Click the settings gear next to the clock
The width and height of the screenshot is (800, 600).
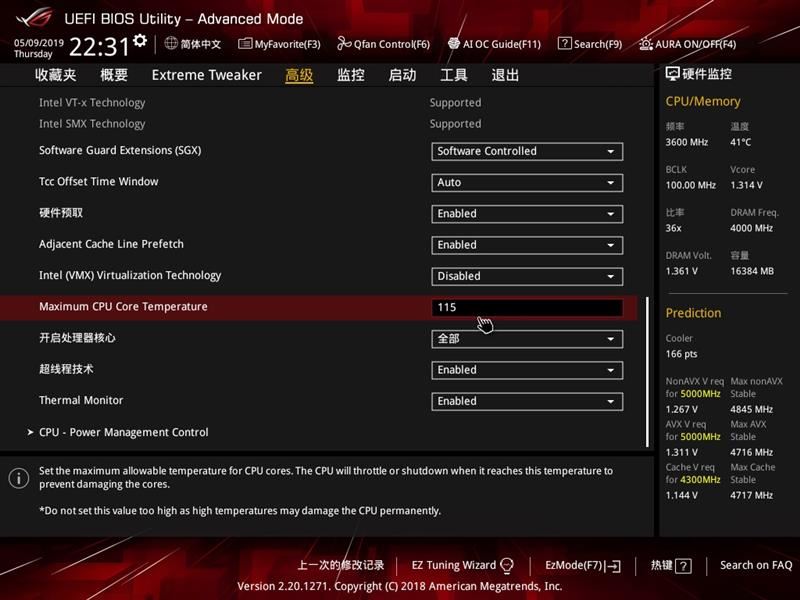click(x=140, y=41)
